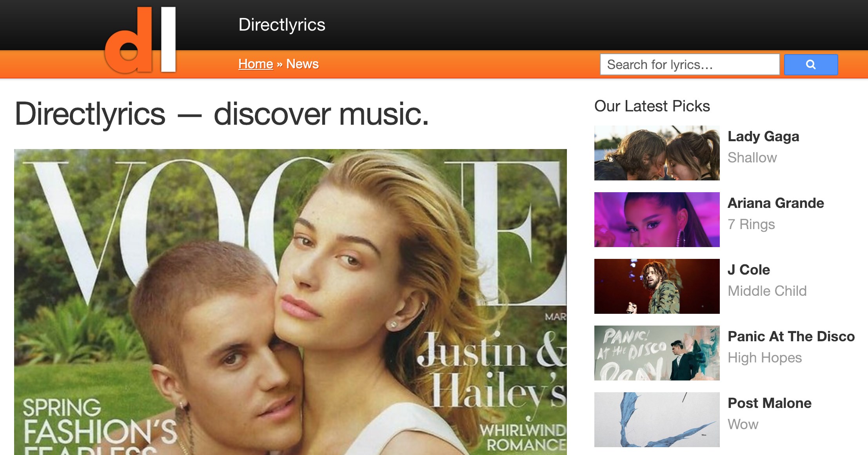The height and width of the screenshot is (455, 868).
Task: Open the Middle Child song link
Action: pyautogui.click(x=767, y=291)
